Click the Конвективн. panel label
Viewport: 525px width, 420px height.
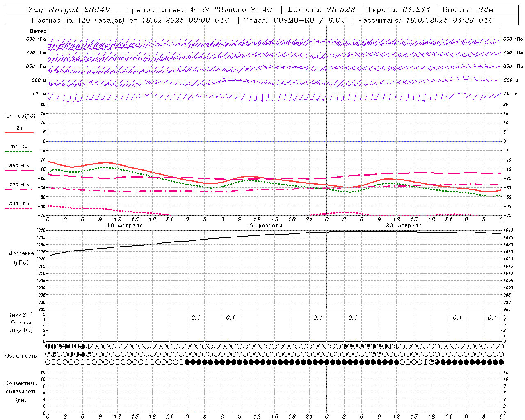(x=21, y=383)
